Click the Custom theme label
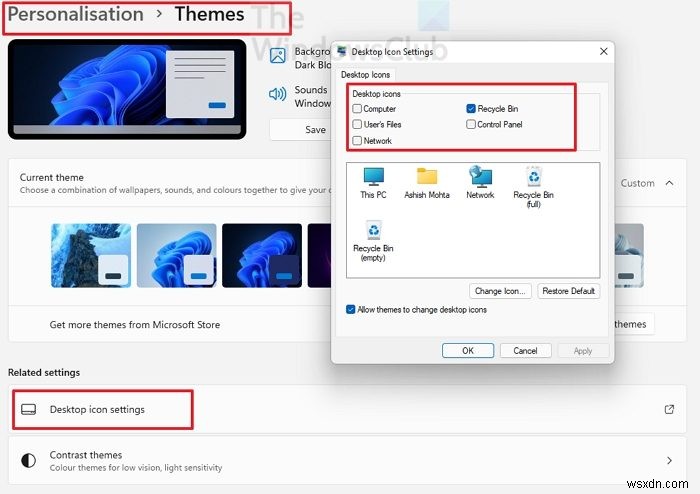The height and width of the screenshot is (494, 700). [x=637, y=183]
